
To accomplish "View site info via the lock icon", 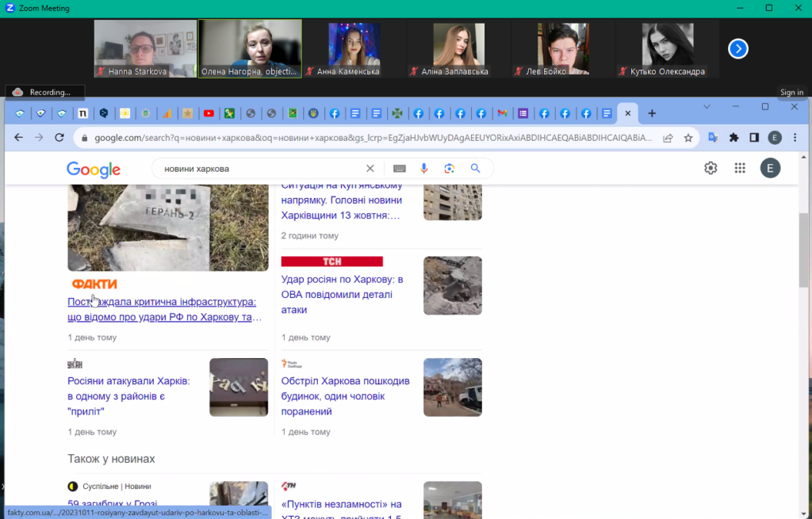I will pos(84,138).
